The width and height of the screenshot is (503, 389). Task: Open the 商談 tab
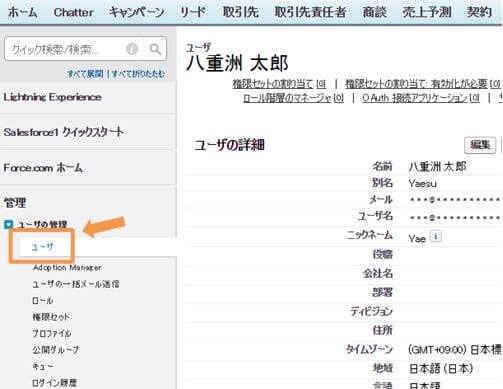click(x=374, y=12)
